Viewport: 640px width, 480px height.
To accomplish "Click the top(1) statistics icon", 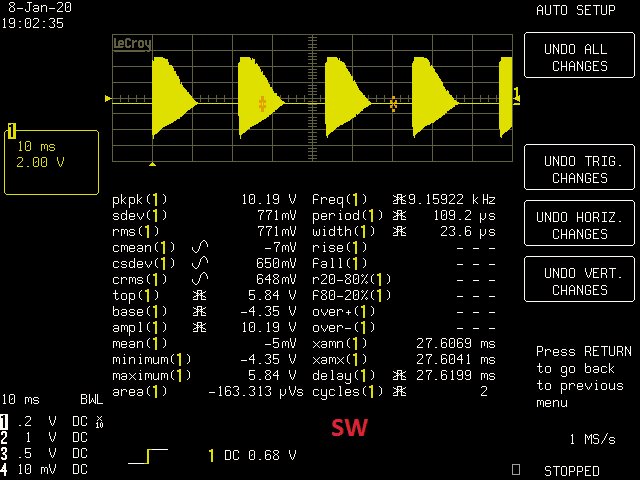I will pyautogui.click(x=199, y=295).
